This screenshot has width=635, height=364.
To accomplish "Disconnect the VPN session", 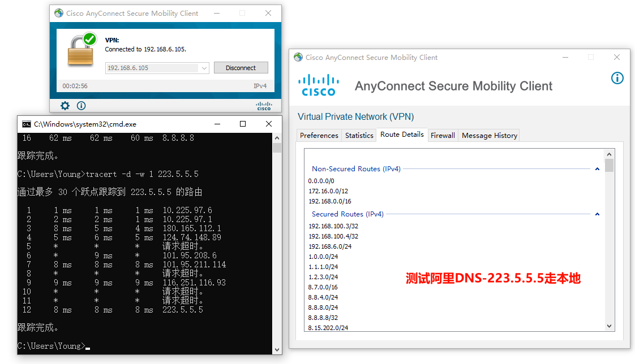I will (241, 67).
